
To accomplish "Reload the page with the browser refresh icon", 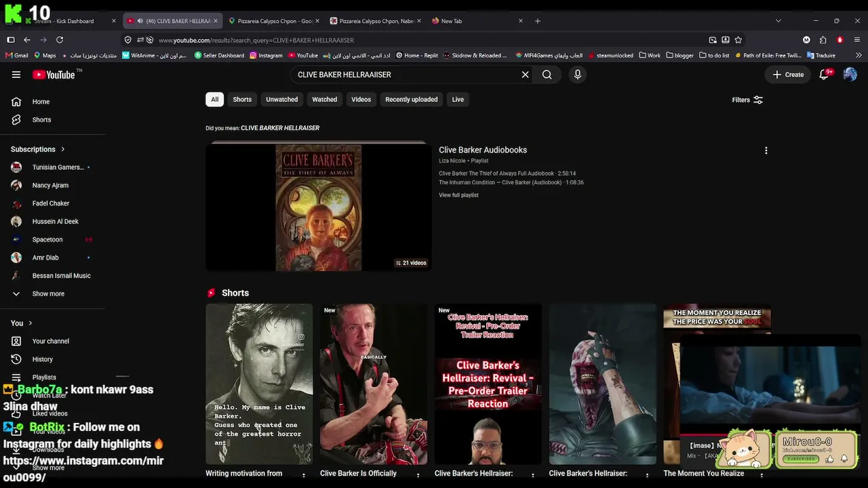I will (60, 40).
